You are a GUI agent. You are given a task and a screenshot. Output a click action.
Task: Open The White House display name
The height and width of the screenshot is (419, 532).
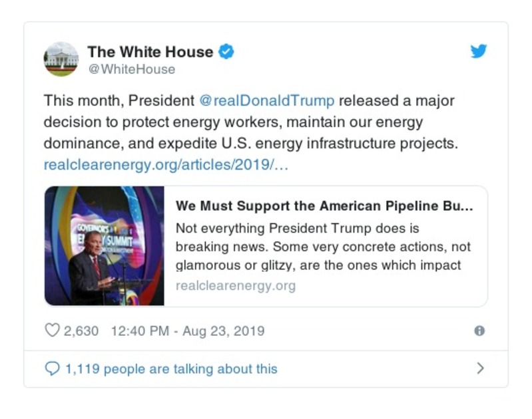coord(150,51)
